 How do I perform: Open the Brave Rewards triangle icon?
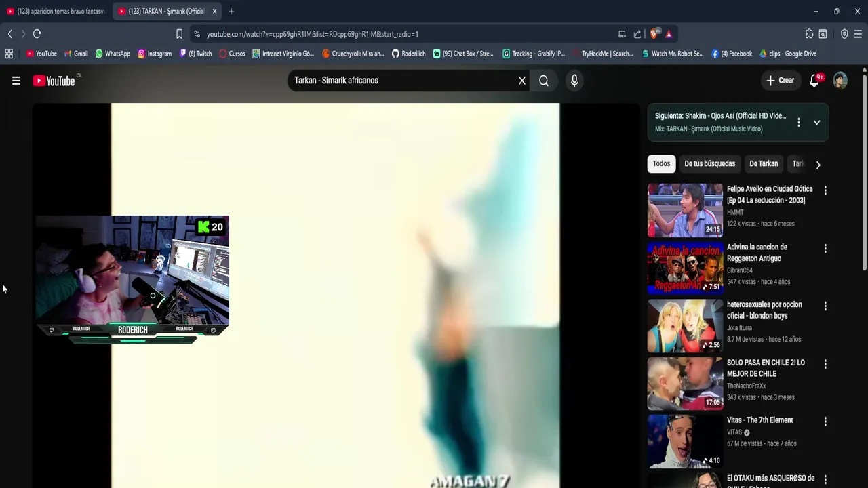click(x=669, y=34)
